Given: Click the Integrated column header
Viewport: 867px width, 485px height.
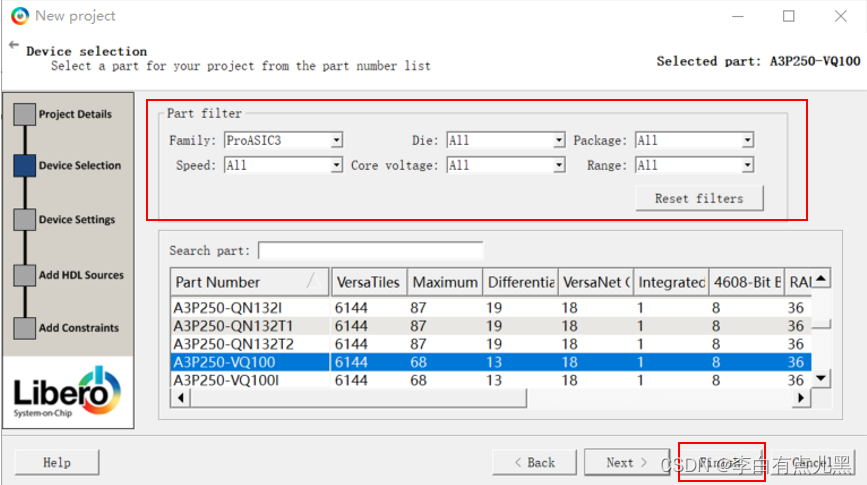Looking at the screenshot, I should [672, 282].
